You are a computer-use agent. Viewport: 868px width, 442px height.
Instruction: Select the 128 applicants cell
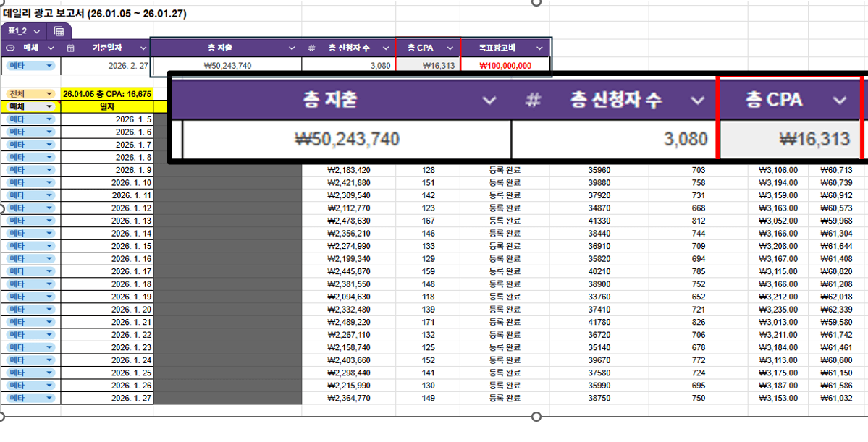tap(428, 170)
